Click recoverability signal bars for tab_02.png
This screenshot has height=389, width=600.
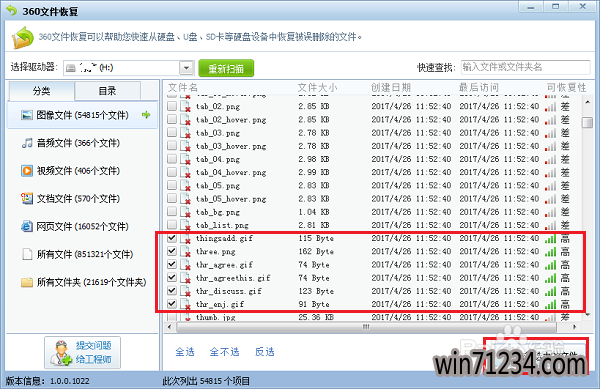551,106
